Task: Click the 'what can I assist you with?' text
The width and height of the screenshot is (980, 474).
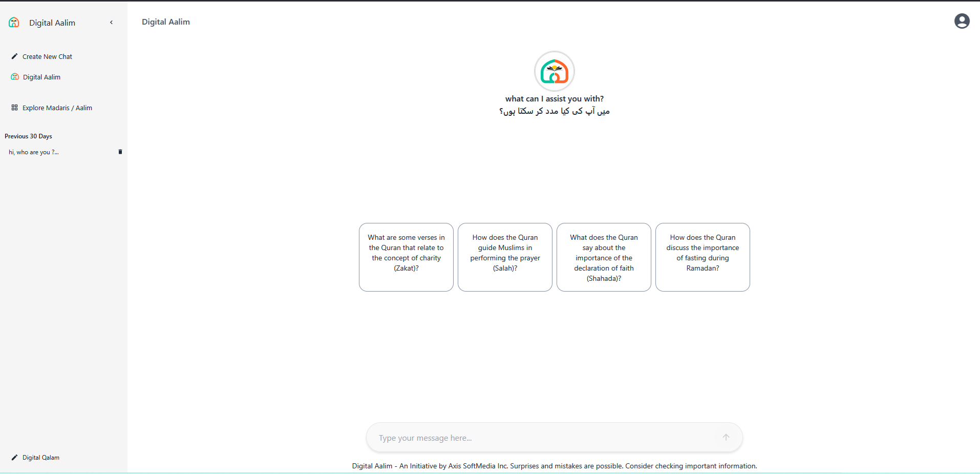Action: 555,98
